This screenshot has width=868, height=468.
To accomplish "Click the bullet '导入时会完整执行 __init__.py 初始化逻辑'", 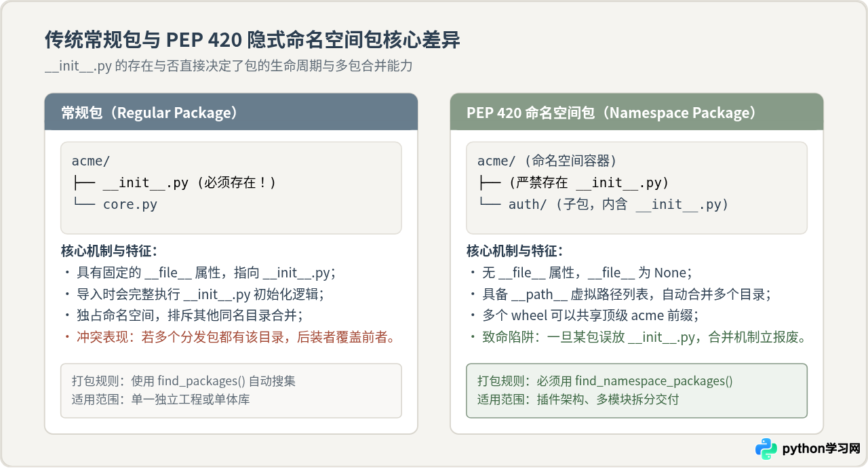I will [194, 294].
